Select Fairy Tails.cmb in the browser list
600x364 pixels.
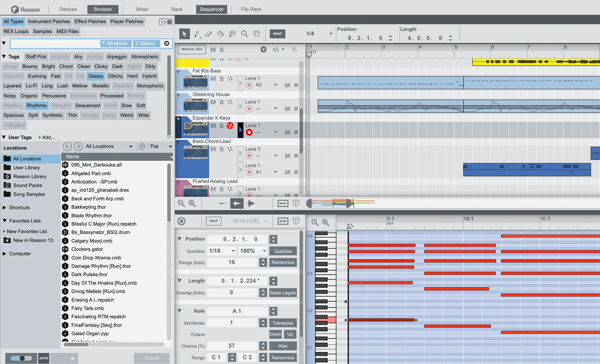pyautogui.click(x=88, y=308)
